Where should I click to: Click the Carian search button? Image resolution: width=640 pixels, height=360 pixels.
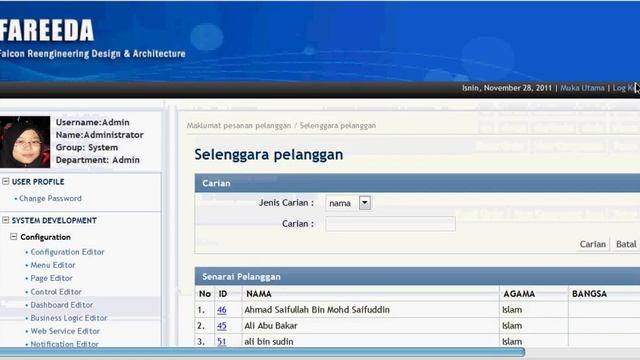593,244
